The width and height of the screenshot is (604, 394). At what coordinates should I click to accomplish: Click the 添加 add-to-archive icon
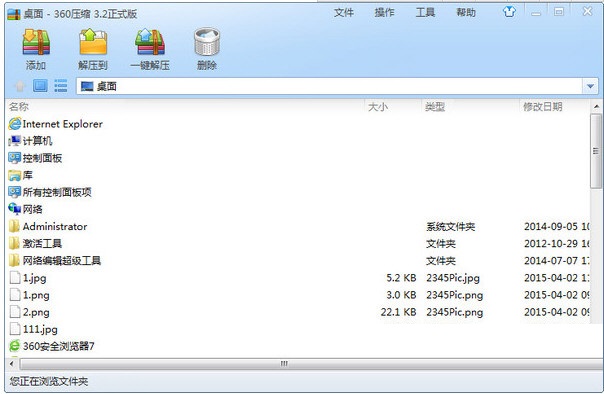click(36, 42)
